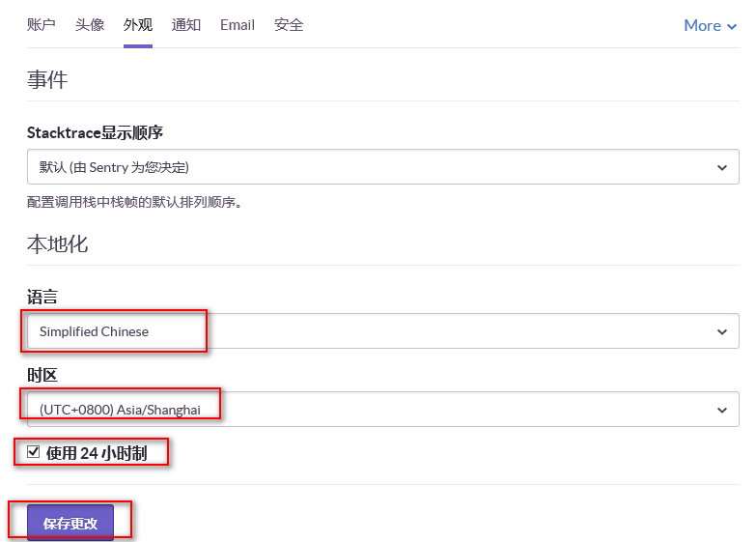The height and width of the screenshot is (542, 756).
Task: Toggle the 使用 24 小时制 checkbox
Action: click(x=33, y=452)
